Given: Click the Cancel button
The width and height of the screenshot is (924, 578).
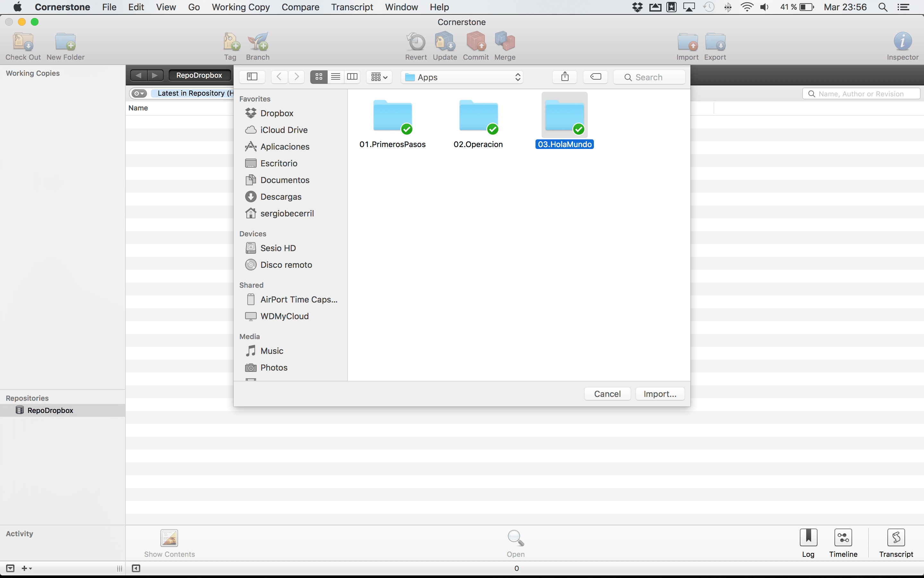Looking at the screenshot, I should point(607,394).
